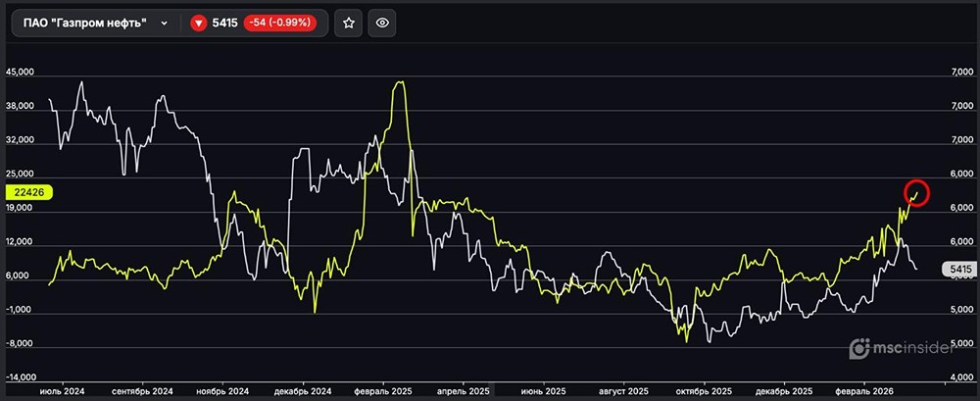Click the chevron arrow beside the company name
The height and width of the screenshot is (401, 980).
pyautogui.click(x=164, y=23)
